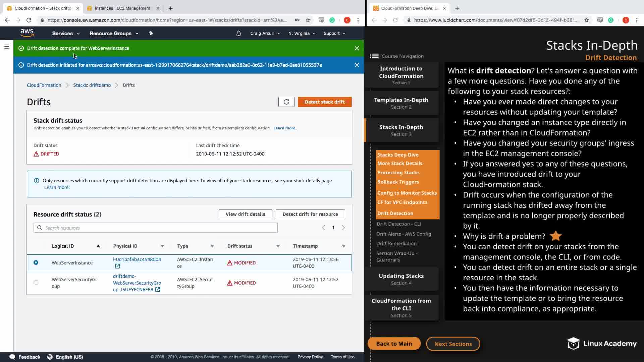Click the Detect stack drift button

[324, 102]
